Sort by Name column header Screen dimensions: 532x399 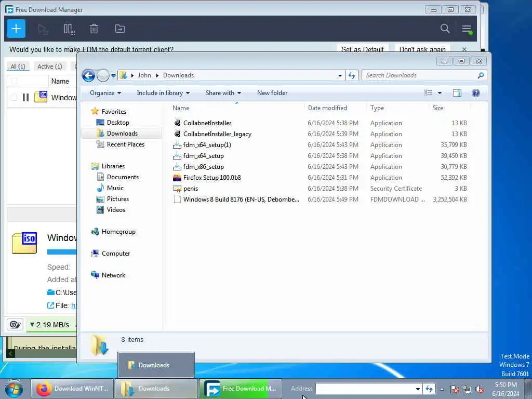coord(236,108)
